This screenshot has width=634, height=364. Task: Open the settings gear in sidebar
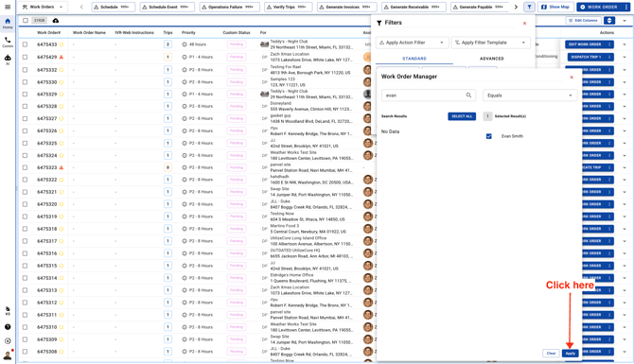(x=8, y=341)
